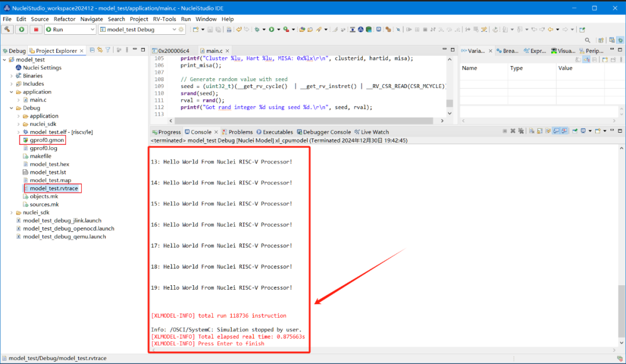
Task: Toggle the highlighted Show Logical Structure icon in Variables
Action: tap(586, 60)
